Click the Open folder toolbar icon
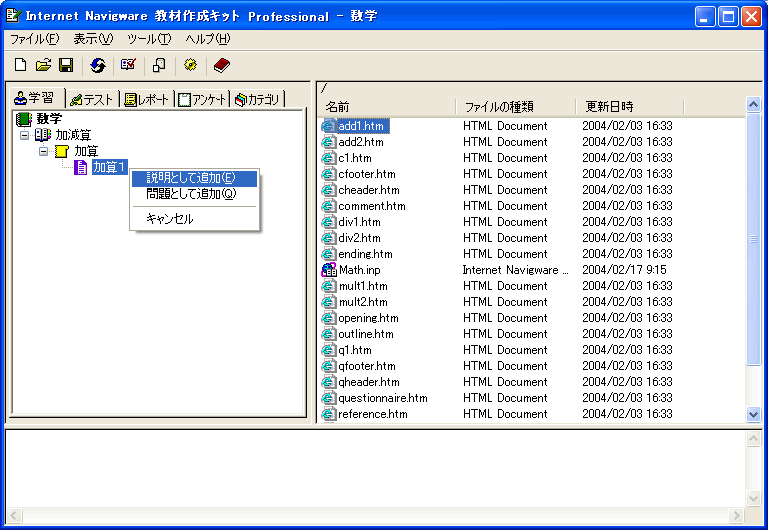The width and height of the screenshot is (768, 530). pos(43,65)
